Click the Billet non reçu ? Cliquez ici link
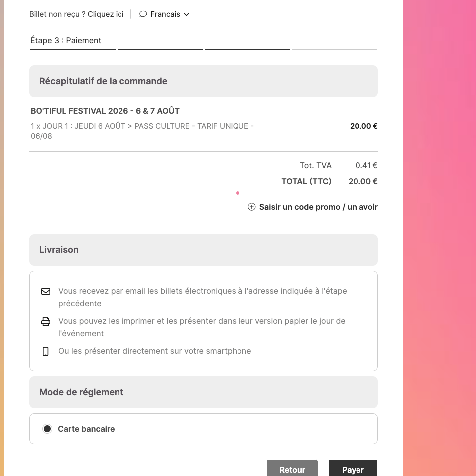This screenshot has height=476, width=476. (x=76, y=14)
